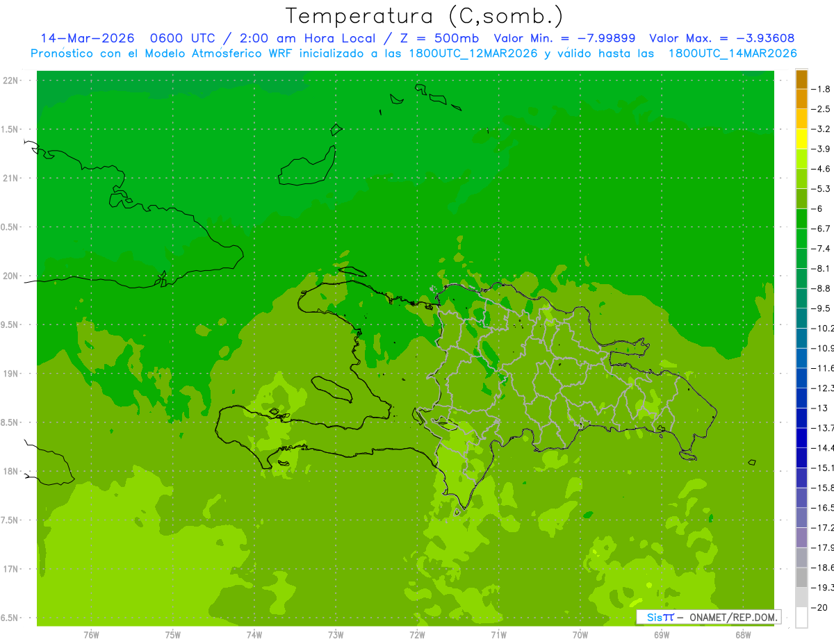
Task: Select the date text "14-Mar-2026"
Action: pyautogui.click(x=87, y=38)
